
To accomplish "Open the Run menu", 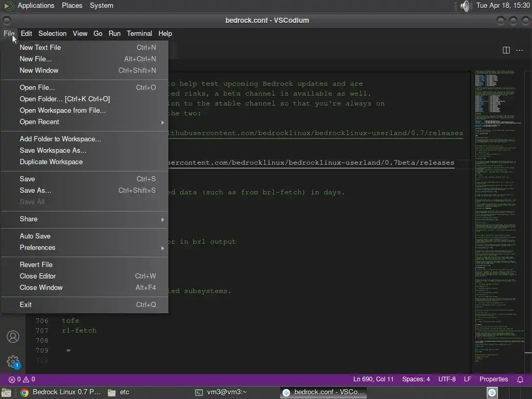I will coord(114,34).
